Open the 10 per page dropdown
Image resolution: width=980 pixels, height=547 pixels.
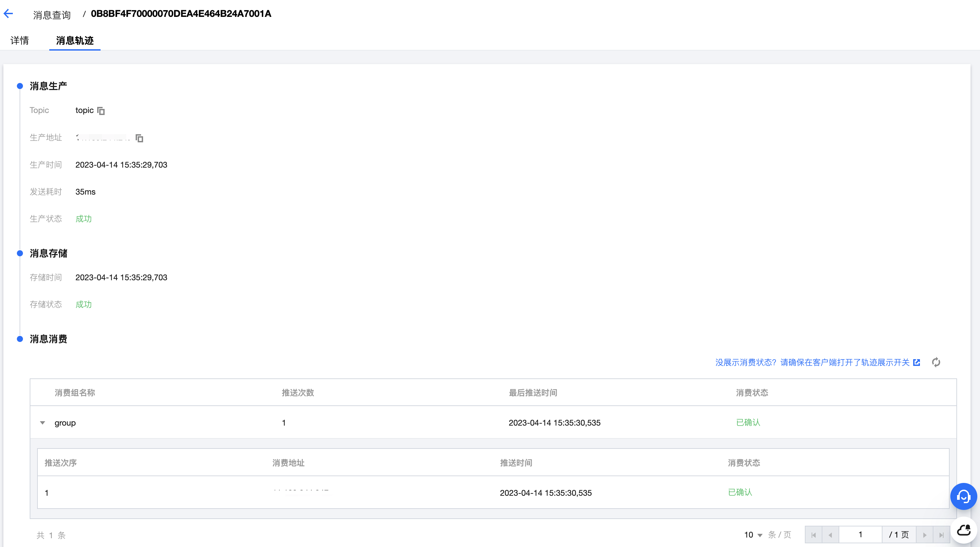click(x=753, y=535)
